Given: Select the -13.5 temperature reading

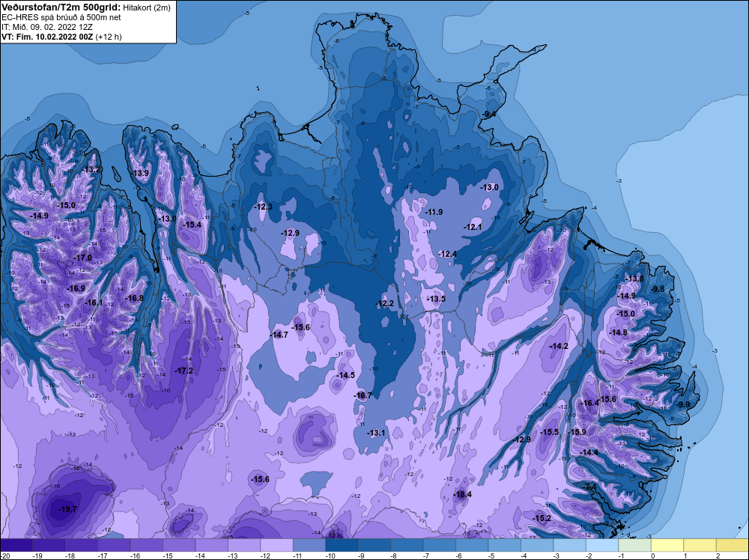Looking at the screenshot, I should tap(436, 299).
